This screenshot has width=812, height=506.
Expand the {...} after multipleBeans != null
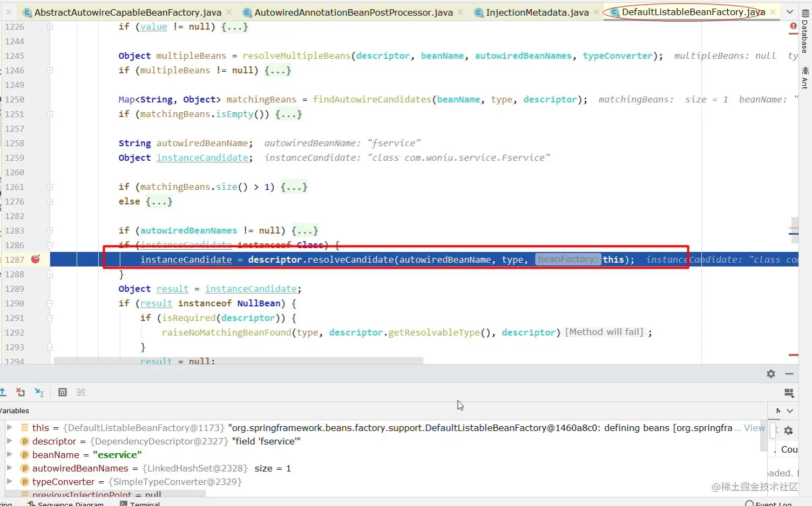(278, 70)
